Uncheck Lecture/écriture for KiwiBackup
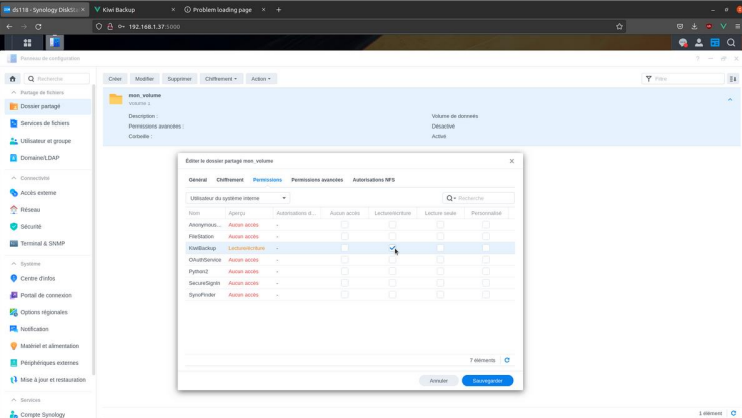The image size is (742, 418). coord(392,248)
